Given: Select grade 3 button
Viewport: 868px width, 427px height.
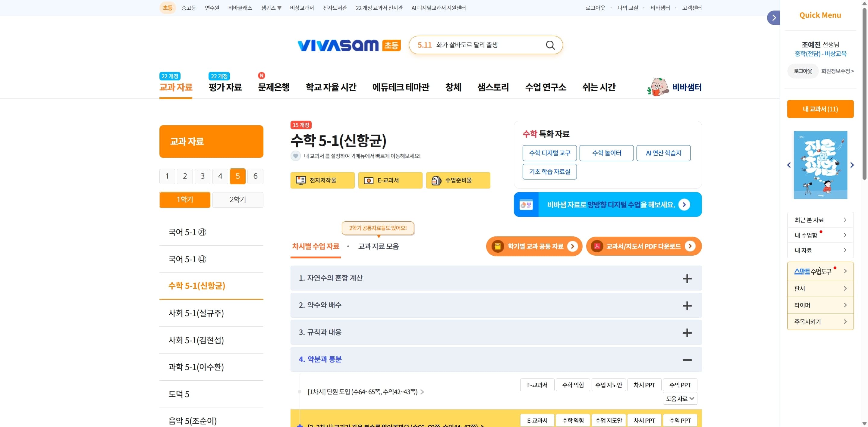Looking at the screenshot, I should click(x=203, y=176).
